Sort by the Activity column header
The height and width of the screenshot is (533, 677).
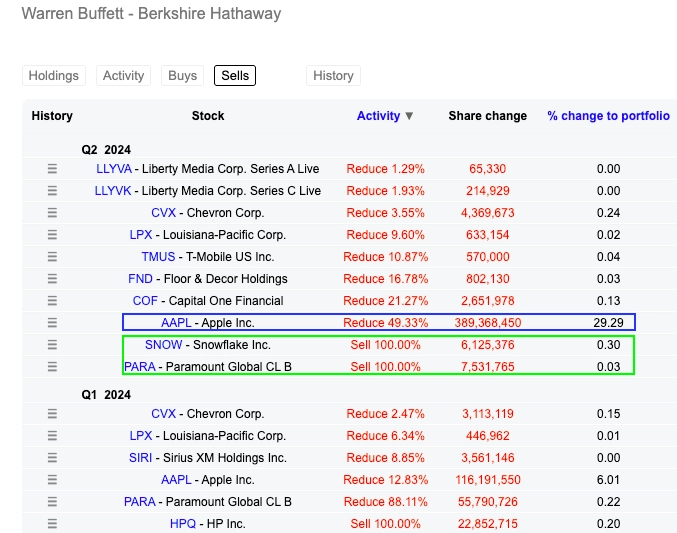[x=385, y=116]
